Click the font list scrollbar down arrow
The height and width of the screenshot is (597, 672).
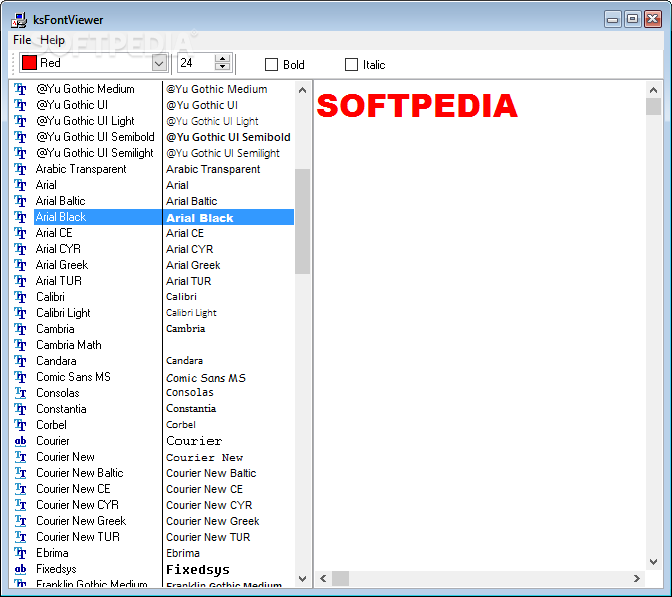pyautogui.click(x=302, y=579)
